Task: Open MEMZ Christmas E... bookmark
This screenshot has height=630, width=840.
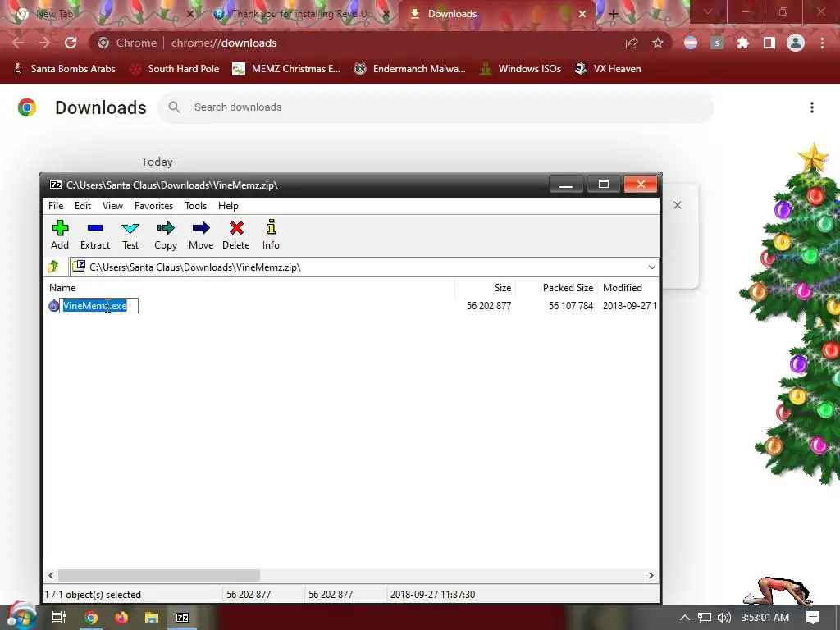Action: pyautogui.click(x=286, y=69)
